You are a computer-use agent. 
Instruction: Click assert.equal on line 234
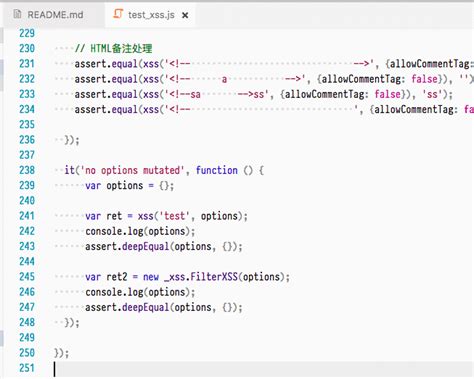pos(106,110)
